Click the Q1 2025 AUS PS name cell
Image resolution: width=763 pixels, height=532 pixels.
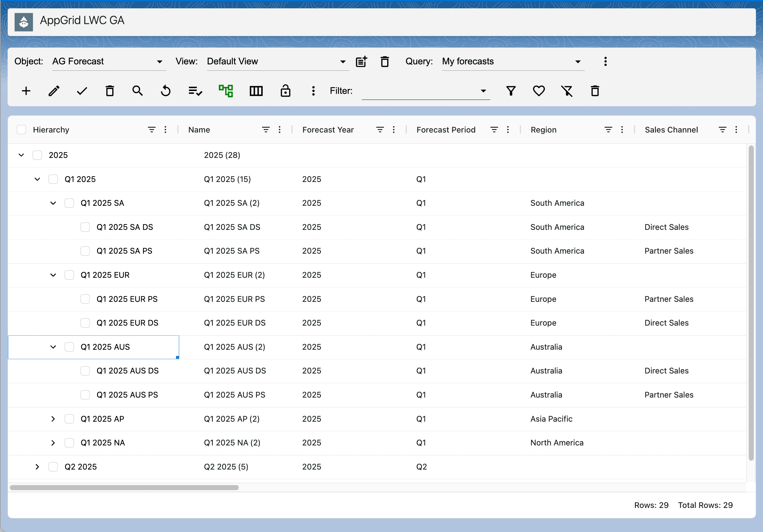(234, 395)
